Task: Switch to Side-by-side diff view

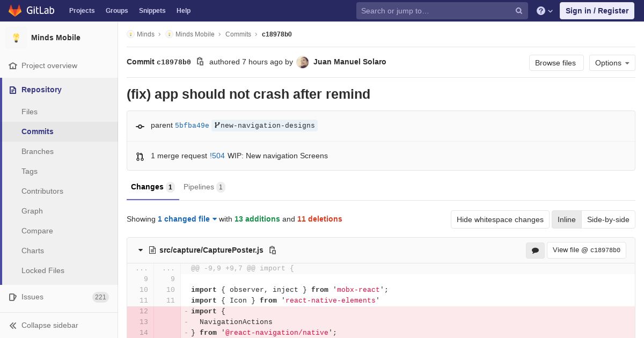Action: 608,219
